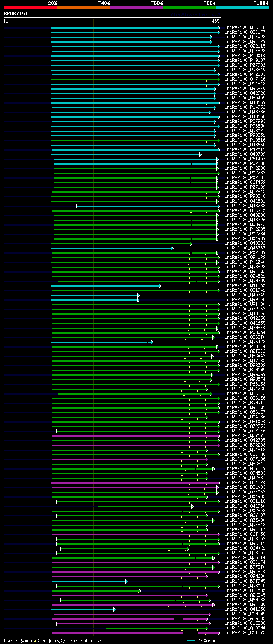273x644 pixels.
Task: Select the label UniRef100_B9RZD8
Action: pos(245,445)
